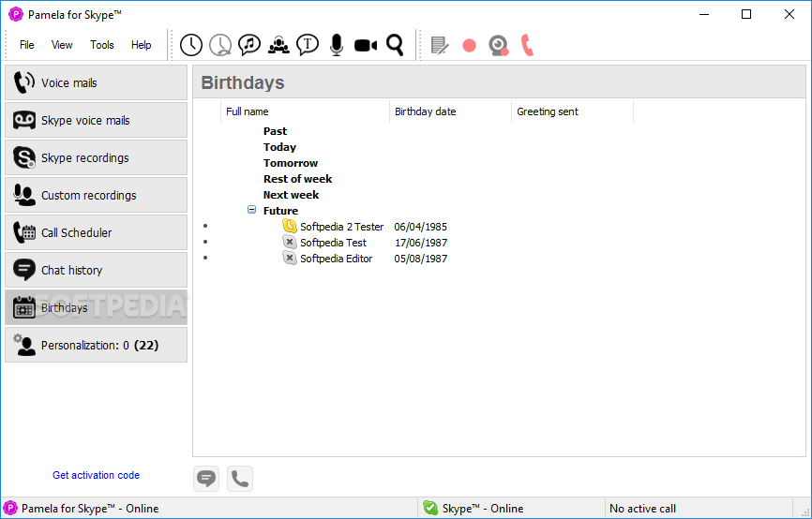Click the yellow clock icon beside Softpedia 2 Tester
The image size is (812, 519).
[x=290, y=226]
